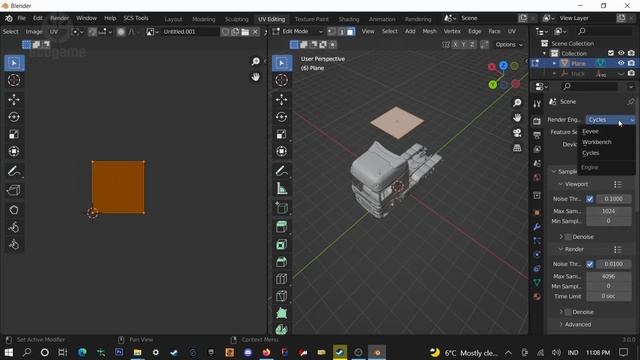The image size is (640, 360).
Task: Select the Add Cube tool
Action: [x=281, y=208]
